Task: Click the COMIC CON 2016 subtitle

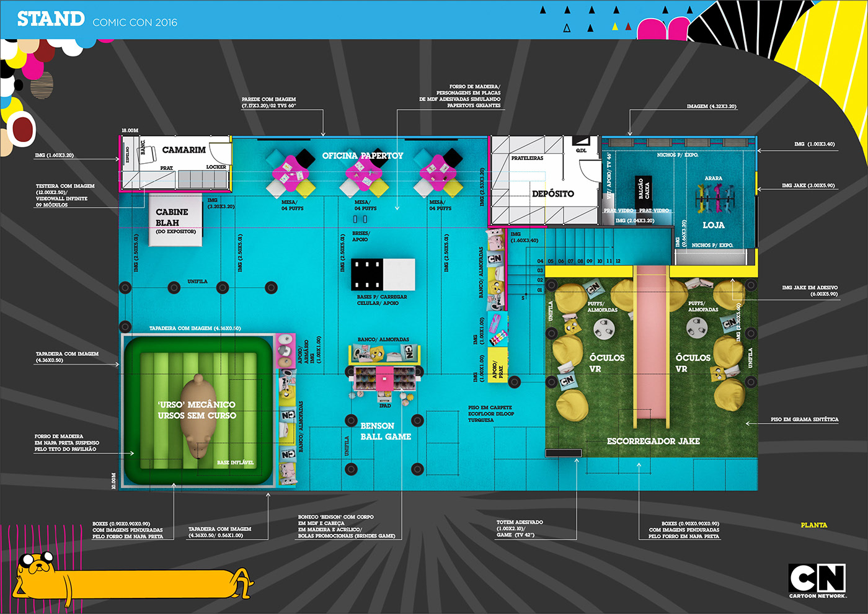Action: (135, 22)
